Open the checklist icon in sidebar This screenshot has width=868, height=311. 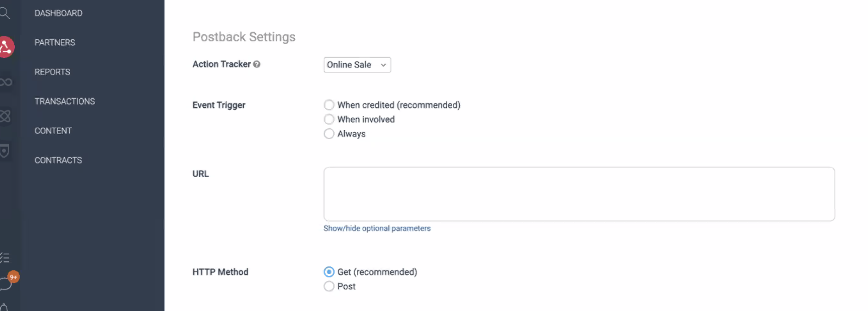coord(5,258)
